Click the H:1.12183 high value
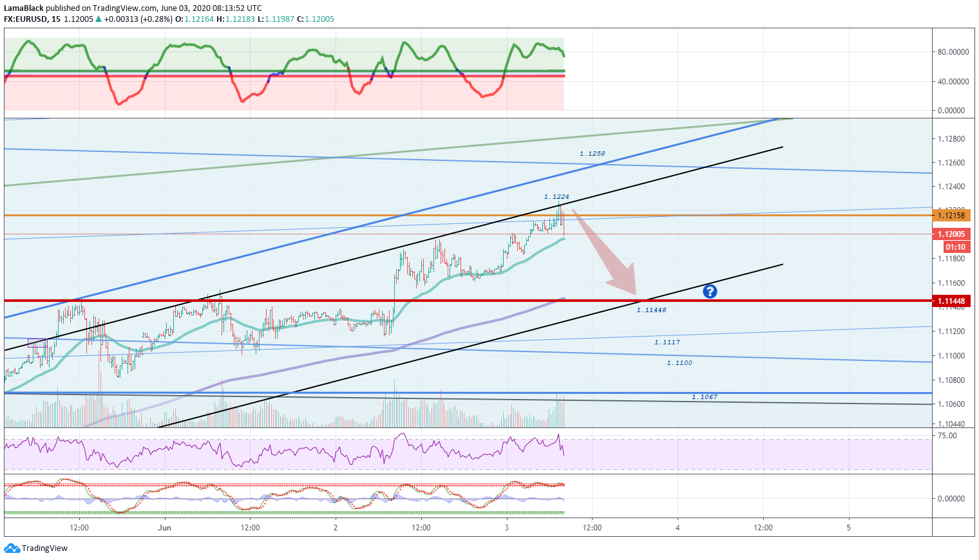Viewport: 979px width, 560px height. [236, 19]
